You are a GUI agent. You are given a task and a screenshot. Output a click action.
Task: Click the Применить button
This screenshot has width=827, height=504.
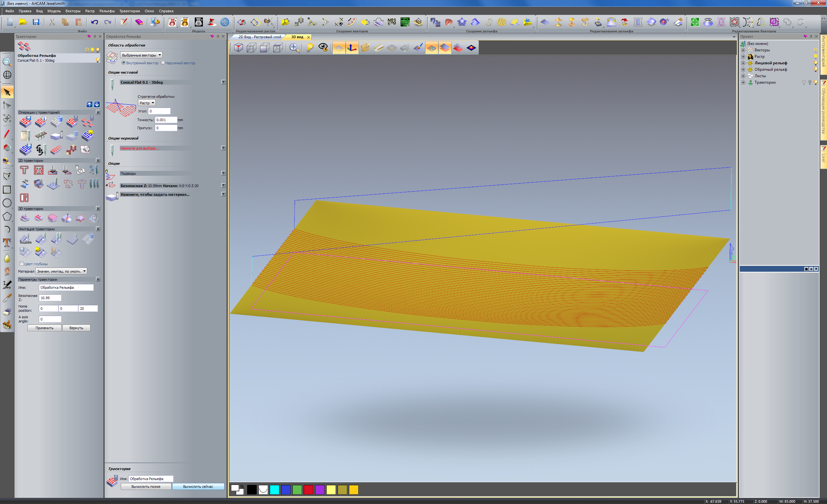(x=44, y=328)
